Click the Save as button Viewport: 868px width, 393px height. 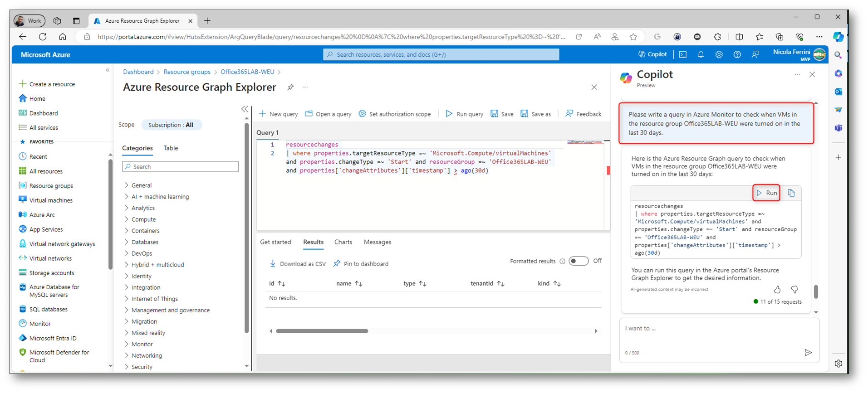pyautogui.click(x=536, y=114)
